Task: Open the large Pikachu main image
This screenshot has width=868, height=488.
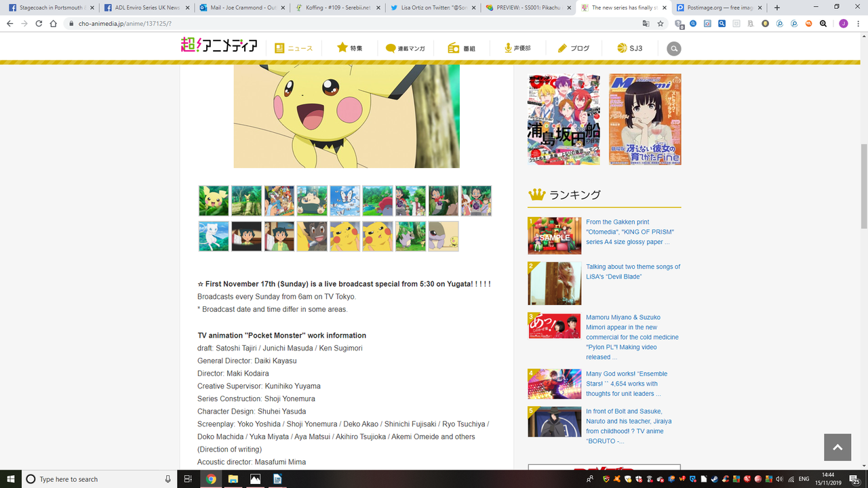Action: point(347,117)
